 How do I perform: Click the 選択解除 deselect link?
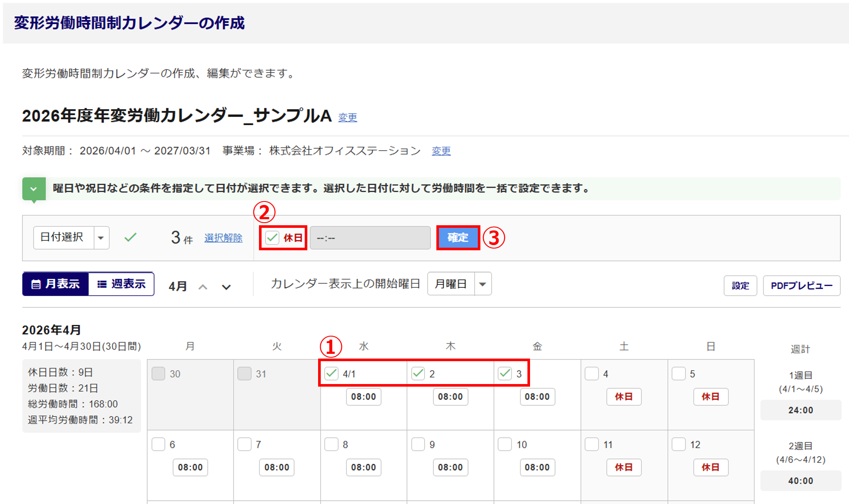[223, 238]
